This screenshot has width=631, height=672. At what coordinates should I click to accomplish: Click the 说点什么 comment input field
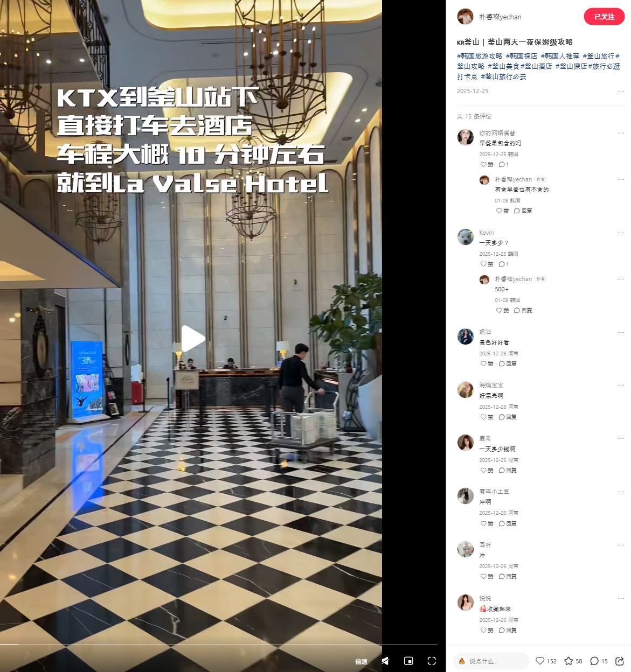(491, 661)
